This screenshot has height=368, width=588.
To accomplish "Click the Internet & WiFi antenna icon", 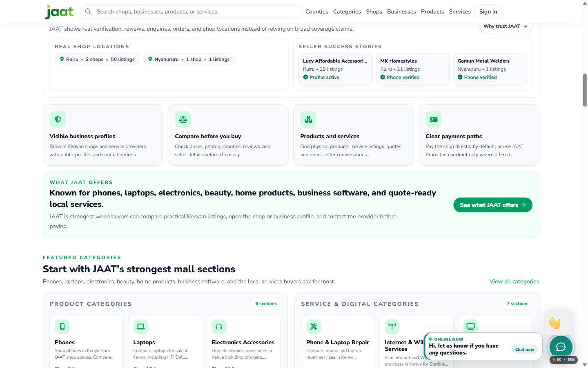I will pyautogui.click(x=392, y=326).
